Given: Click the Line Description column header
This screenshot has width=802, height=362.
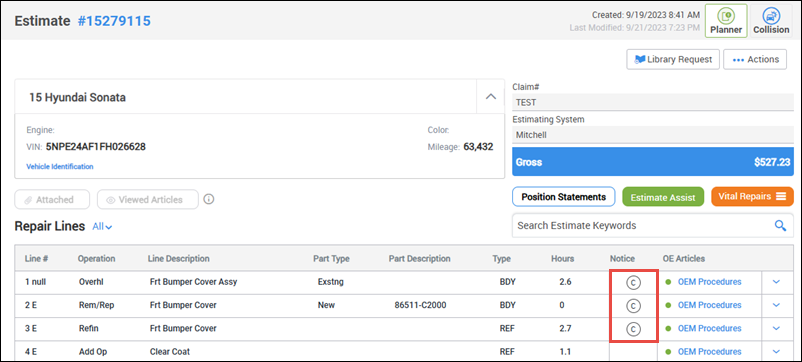Looking at the screenshot, I should pyautogui.click(x=179, y=259).
